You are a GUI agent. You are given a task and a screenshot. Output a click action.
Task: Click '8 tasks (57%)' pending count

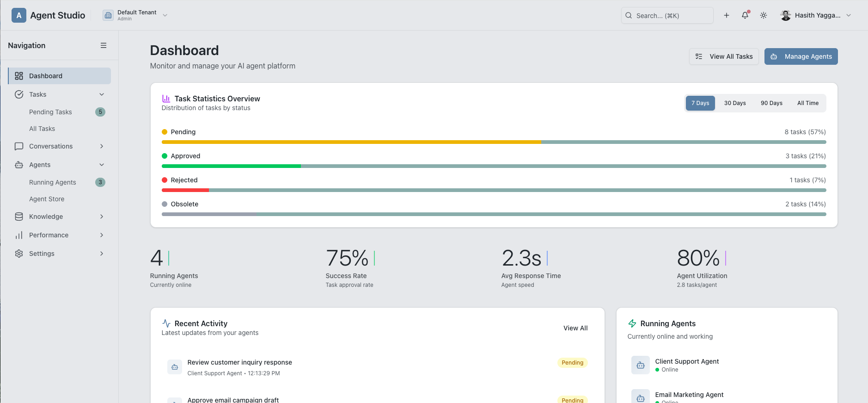[x=805, y=132]
